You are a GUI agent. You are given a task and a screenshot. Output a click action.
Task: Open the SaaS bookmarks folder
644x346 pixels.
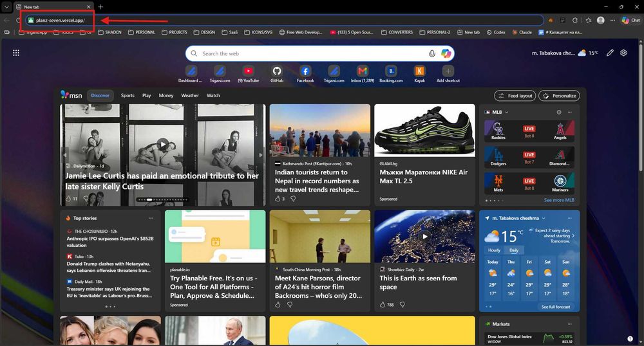[x=230, y=32]
